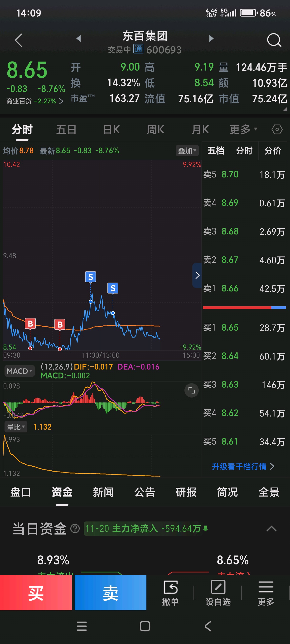Viewport: 290px width, 644px height.
Task: Switch to 五日 chart tab
Action: coord(66,129)
